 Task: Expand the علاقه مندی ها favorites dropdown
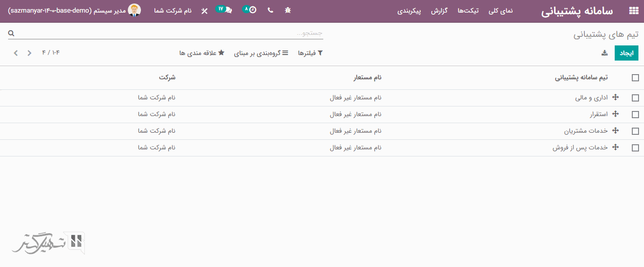202,53
